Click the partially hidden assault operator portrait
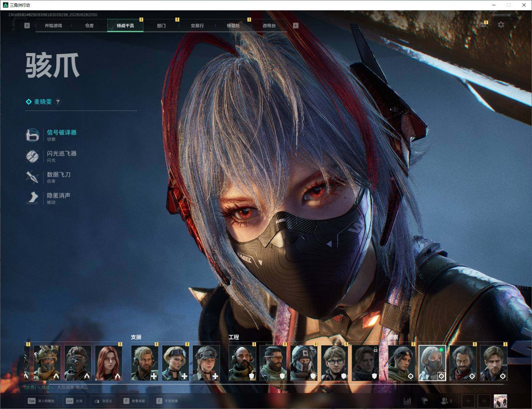532x409 pixels. 27,363
